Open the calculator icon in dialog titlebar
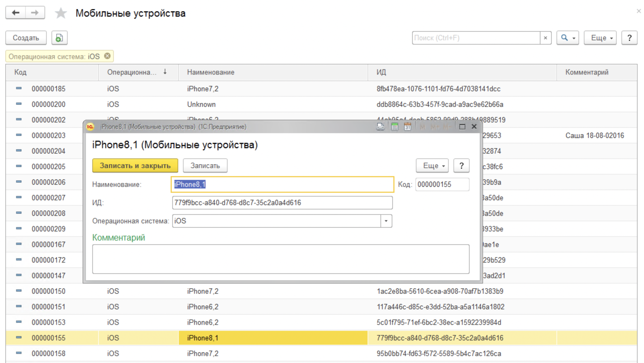 [x=394, y=127]
